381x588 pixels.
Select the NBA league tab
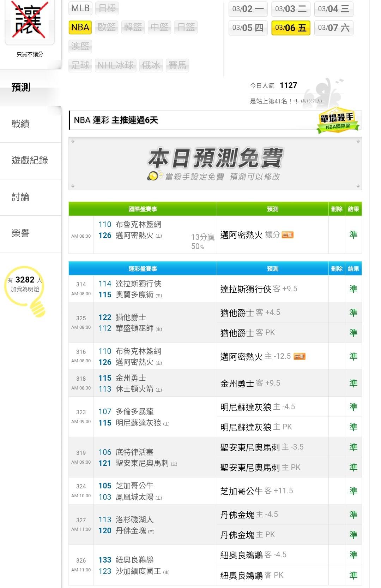(x=80, y=27)
